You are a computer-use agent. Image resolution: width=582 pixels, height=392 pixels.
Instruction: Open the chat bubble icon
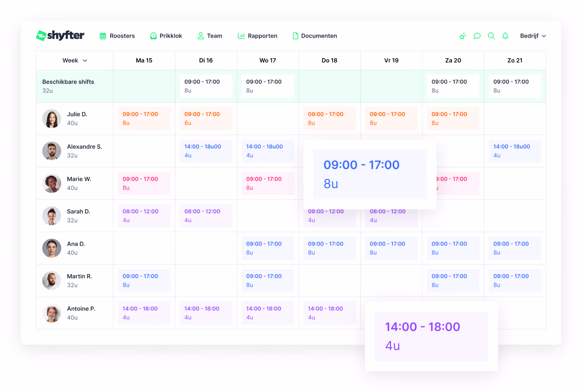(x=477, y=36)
